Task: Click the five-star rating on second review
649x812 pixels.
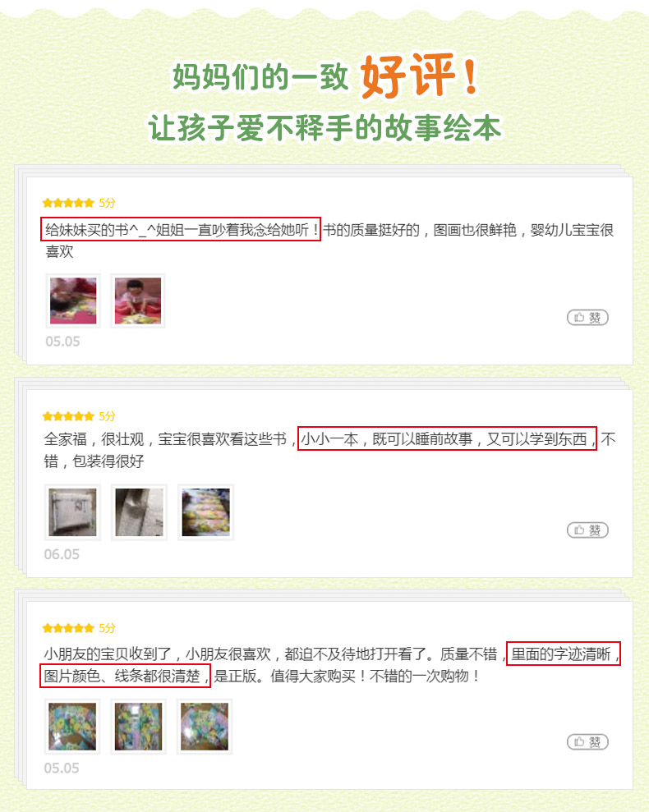Action: coord(68,415)
